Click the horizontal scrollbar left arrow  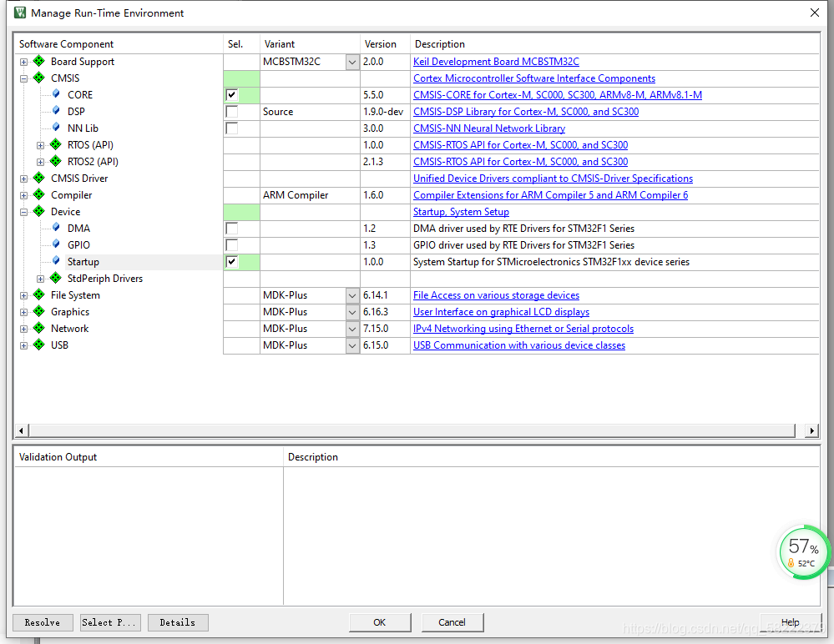click(x=21, y=430)
